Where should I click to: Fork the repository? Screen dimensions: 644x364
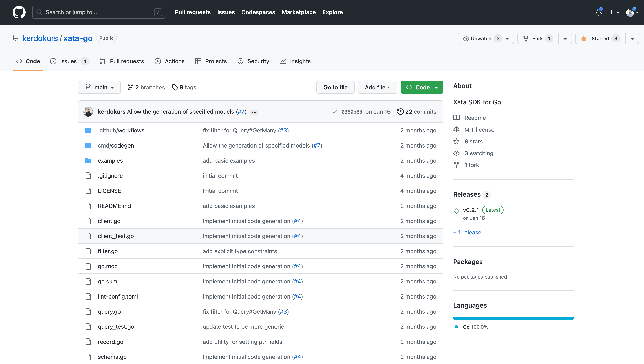click(538, 39)
